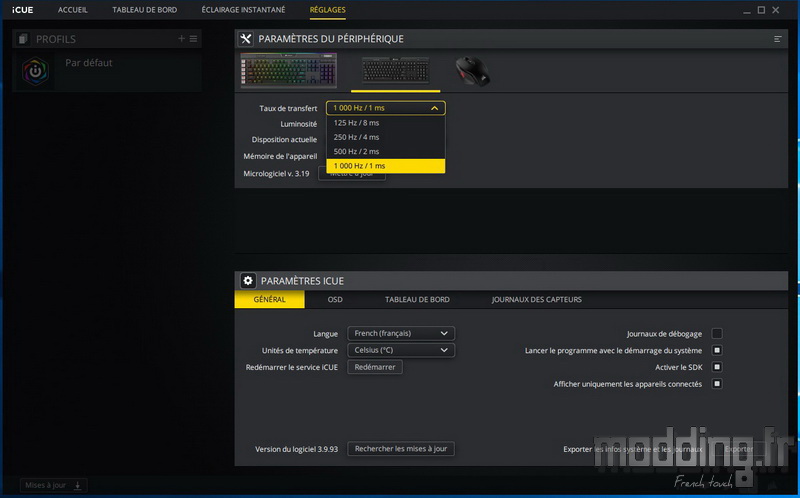The width and height of the screenshot is (800, 498).
Task: Choose 500 Hz / 2 ms polling rate
Action: point(386,152)
